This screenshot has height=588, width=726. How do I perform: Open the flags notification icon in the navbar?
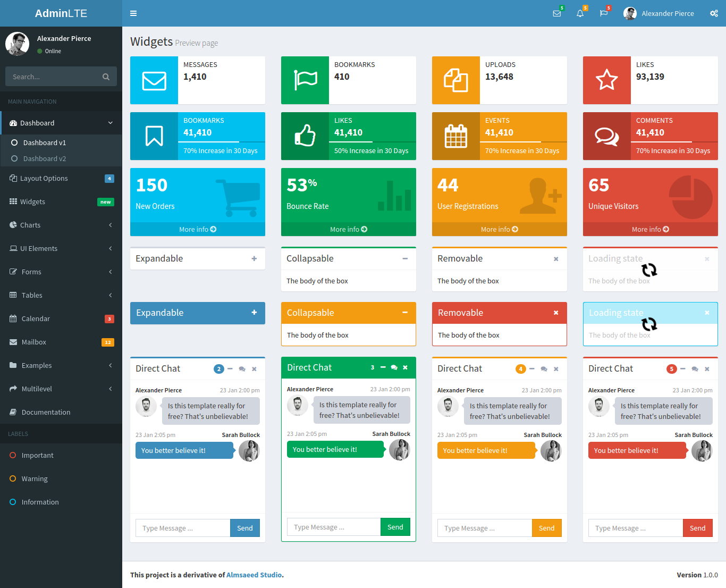[603, 13]
